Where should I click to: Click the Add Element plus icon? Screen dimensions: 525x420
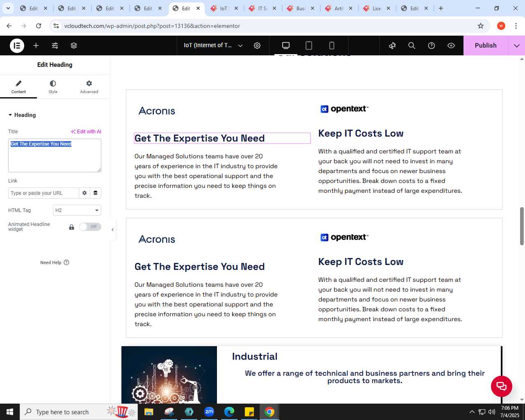(x=36, y=46)
